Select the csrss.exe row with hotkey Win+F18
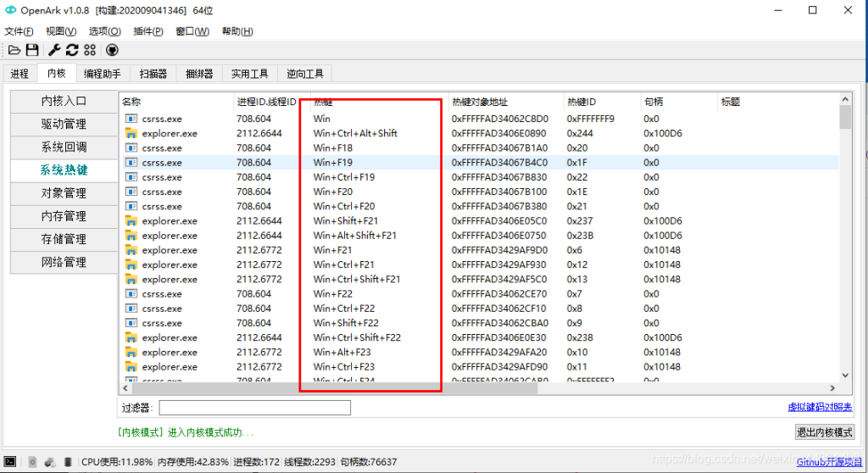This screenshot has width=868, height=473. pos(479,147)
